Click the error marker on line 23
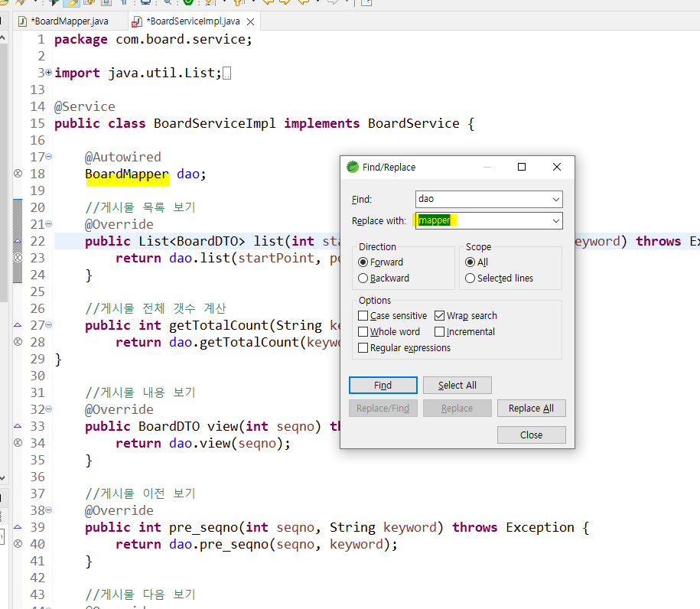This screenshot has width=700, height=609. click(18, 257)
